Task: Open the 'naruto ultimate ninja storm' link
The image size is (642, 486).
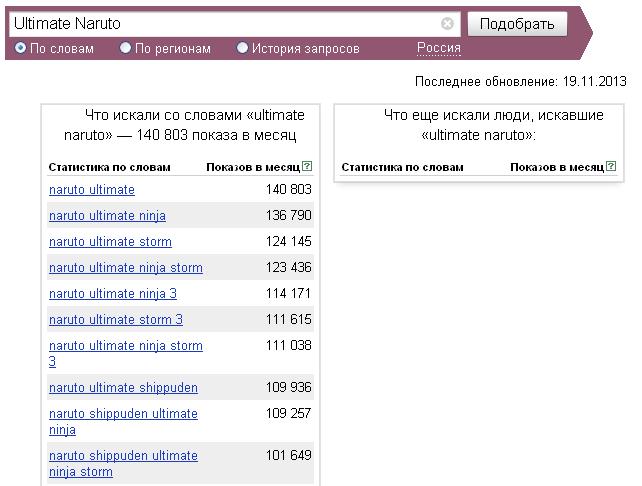Action: [126, 267]
